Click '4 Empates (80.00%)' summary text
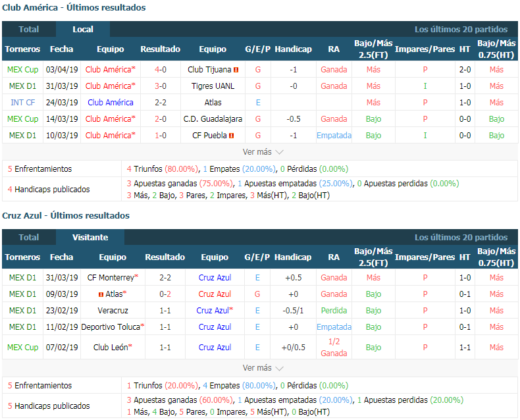The height and width of the screenshot is (420, 520). point(239,386)
